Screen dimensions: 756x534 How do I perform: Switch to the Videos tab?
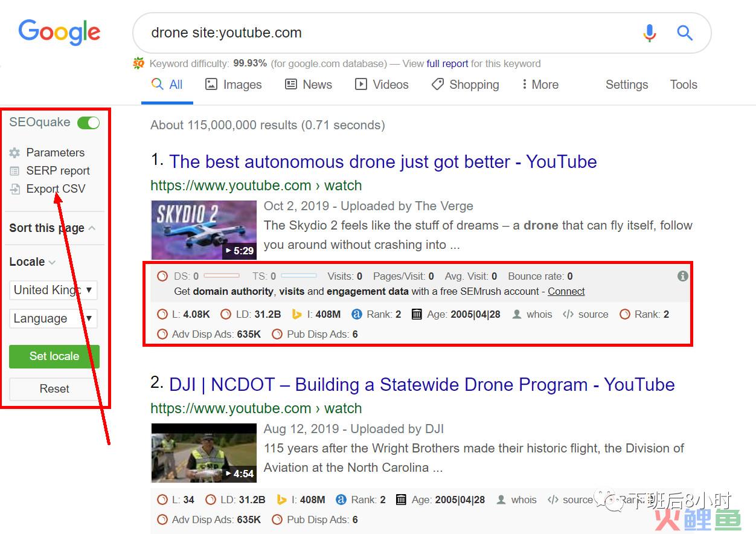(x=382, y=85)
